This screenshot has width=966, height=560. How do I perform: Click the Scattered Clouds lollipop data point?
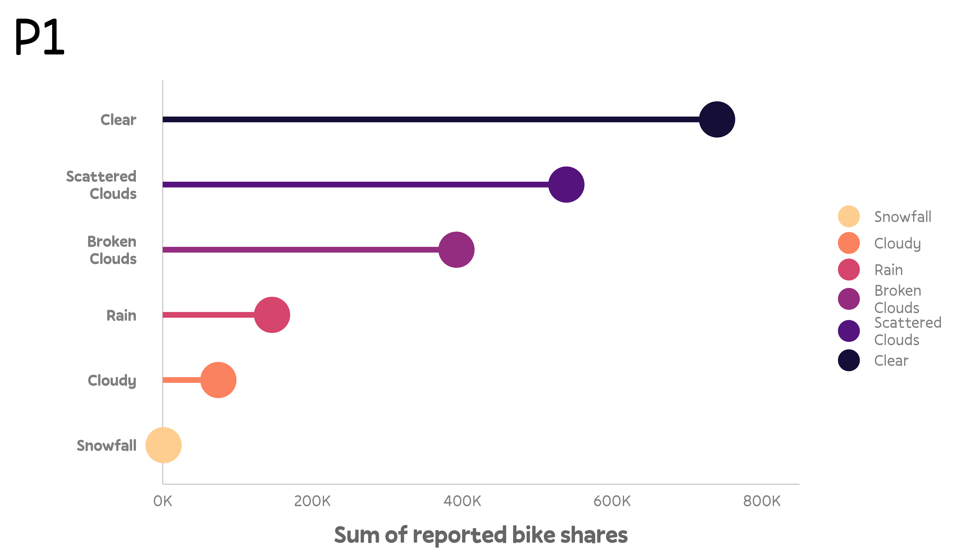coord(566,185)
